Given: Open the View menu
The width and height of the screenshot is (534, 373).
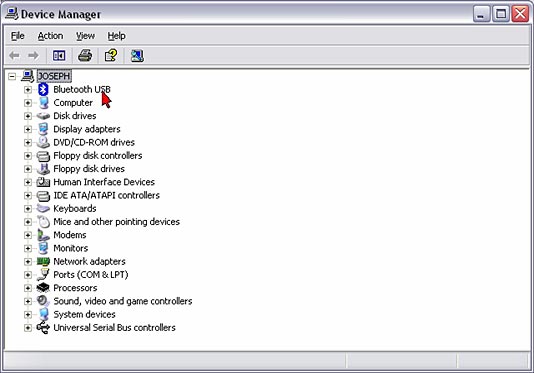Looking at the screenshot, I should [85, 36].
